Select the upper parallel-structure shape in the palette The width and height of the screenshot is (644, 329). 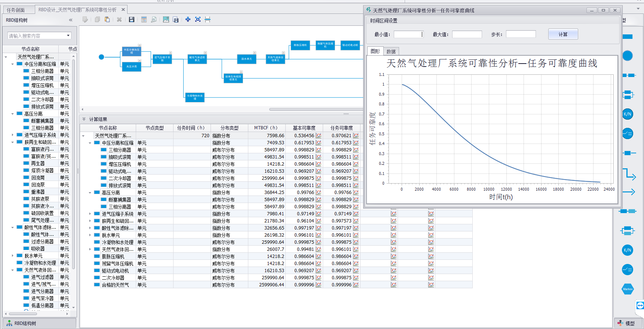click(628, 95)
